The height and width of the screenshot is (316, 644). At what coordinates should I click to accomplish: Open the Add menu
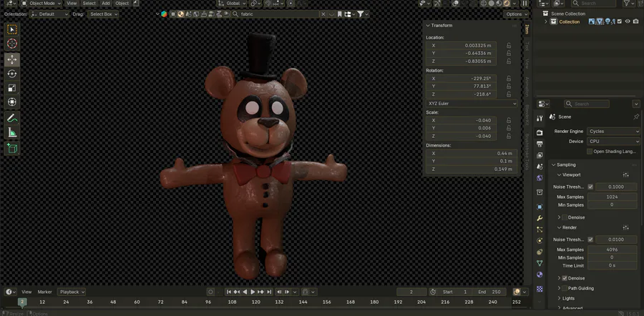coord(106,4)
